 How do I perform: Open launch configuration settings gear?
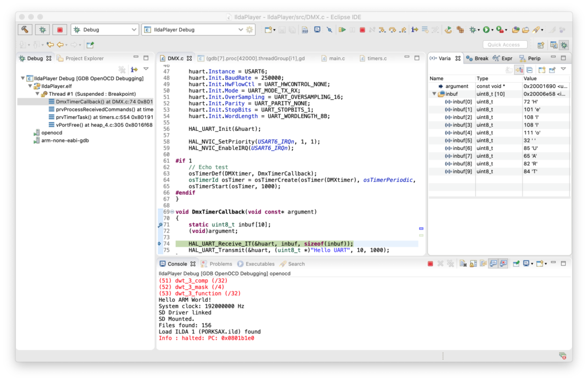tap(249, 29)
